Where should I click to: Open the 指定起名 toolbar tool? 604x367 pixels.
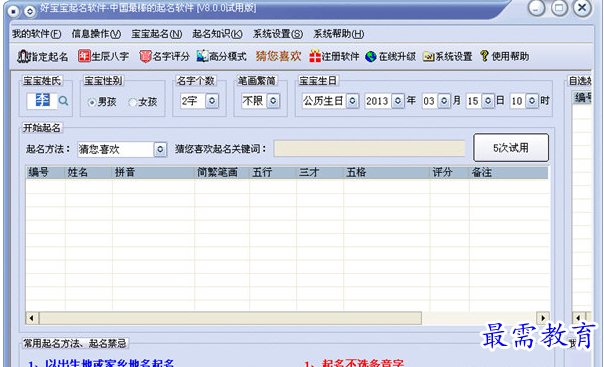[x=43, y=57]
